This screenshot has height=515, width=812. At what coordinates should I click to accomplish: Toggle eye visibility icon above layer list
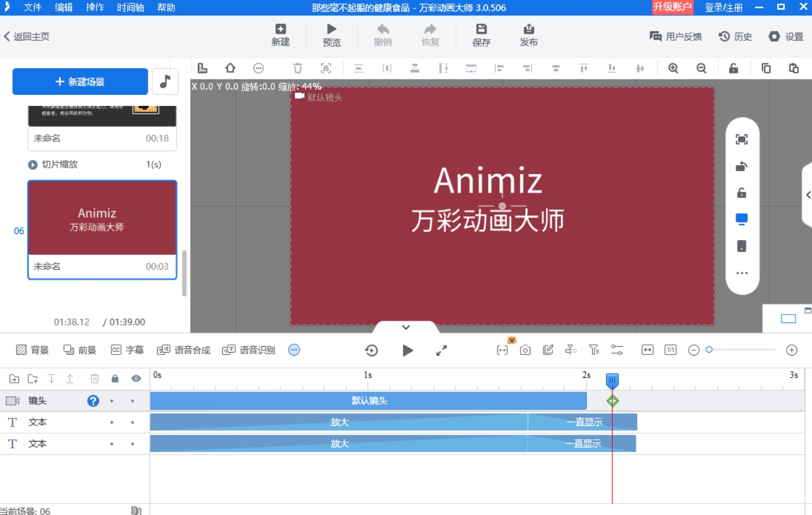point(136,379)
